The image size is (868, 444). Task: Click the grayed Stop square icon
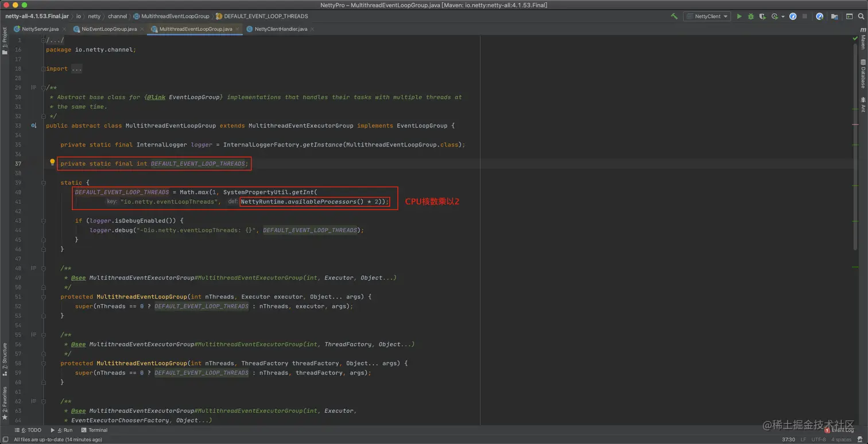[805, 16]
